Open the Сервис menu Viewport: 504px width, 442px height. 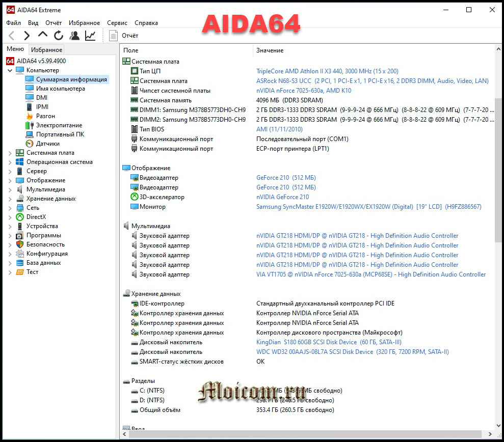117,23
